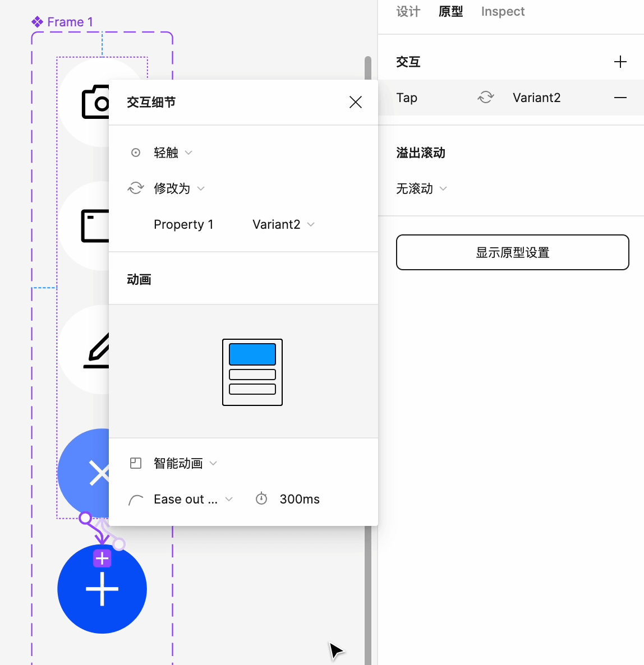Image resolution: width=644 pixels, height=665 pixels.
Task: Click the small purple plus connection node
Action: coord(102,558)
